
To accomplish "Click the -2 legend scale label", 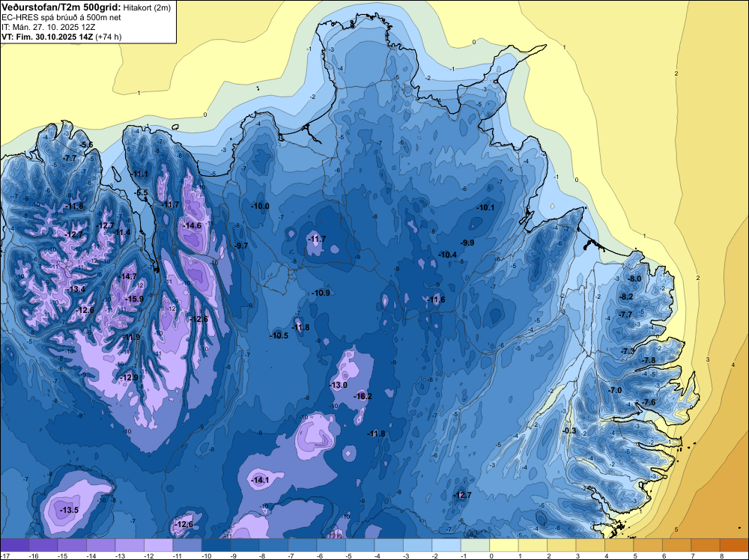I will pyautogui.click(x=437, y=556).
